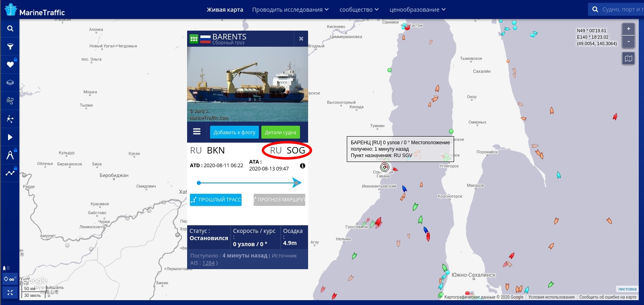This screenshot has width=644, height=305.
Task: Open the BARENTS vessel photo
Action: 248,84
